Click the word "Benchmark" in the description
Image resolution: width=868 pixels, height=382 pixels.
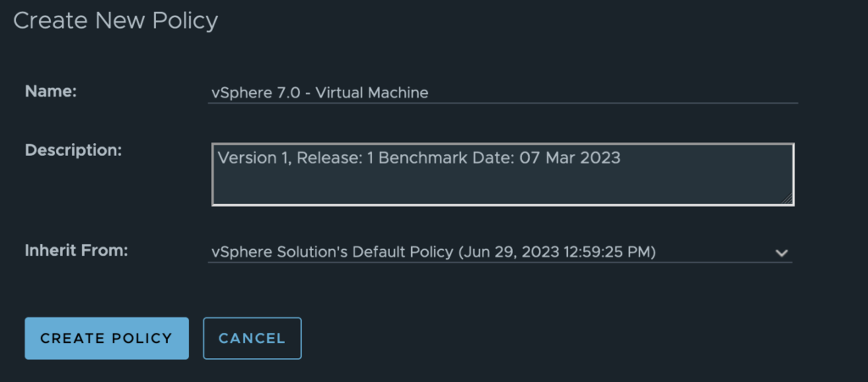click(418, 158)
